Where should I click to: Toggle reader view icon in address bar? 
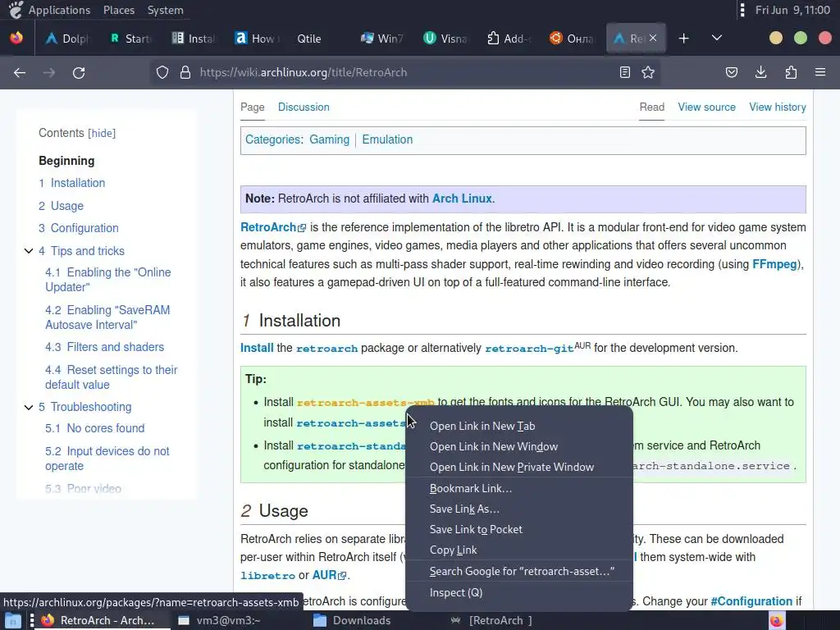pyautogui.click(x=624, y=72)
